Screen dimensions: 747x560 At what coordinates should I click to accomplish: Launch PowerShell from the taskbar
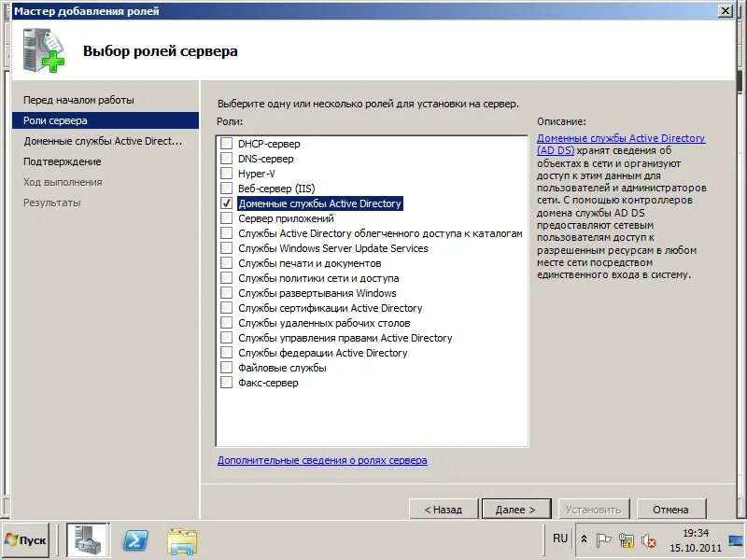pos(135,540)
